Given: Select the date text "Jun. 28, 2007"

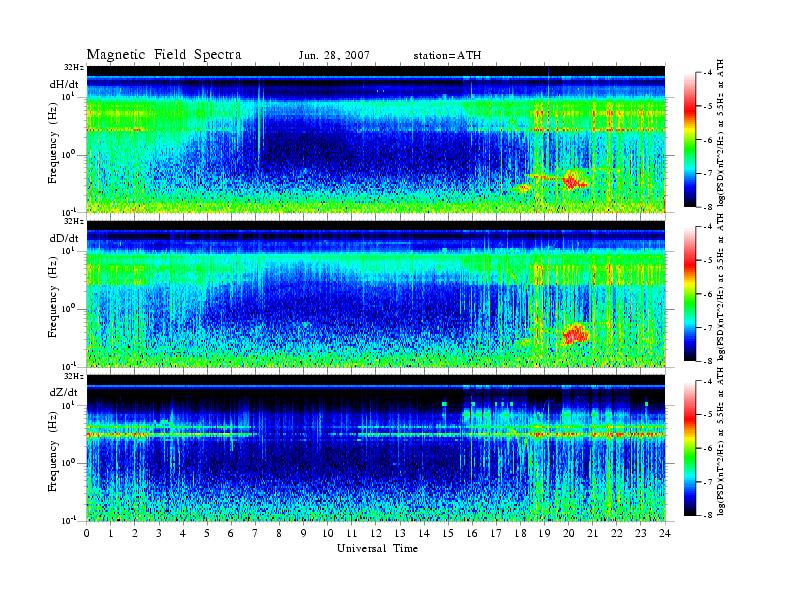Looking at the screenshot, I should tap(334, 56).
